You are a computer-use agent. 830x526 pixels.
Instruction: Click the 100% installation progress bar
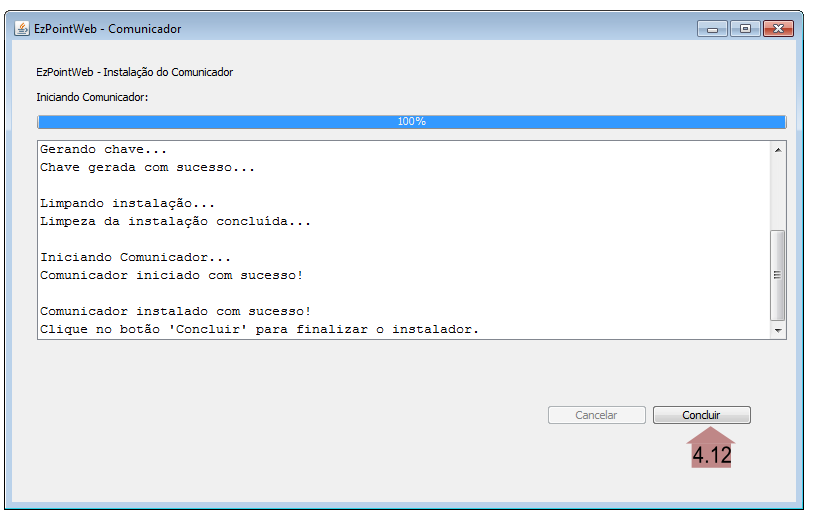pos(411,121)
